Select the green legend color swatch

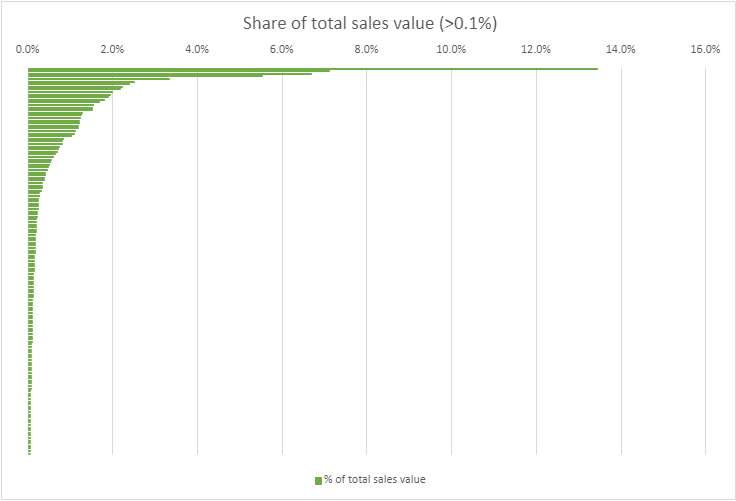tap(318, 480)
